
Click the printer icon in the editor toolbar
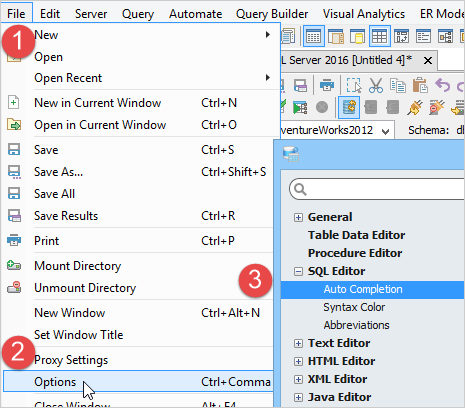pos(327,85)
